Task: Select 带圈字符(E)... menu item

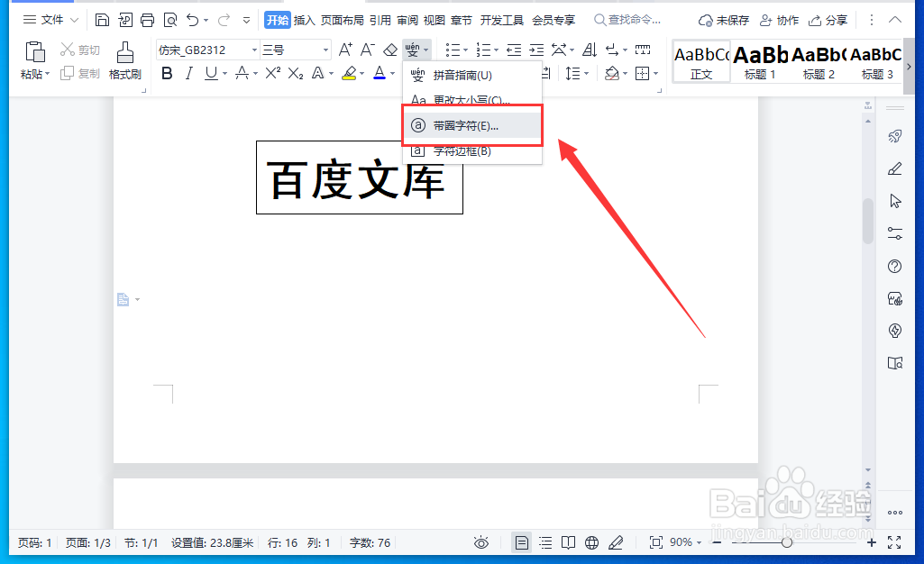Action: [472, 125]
